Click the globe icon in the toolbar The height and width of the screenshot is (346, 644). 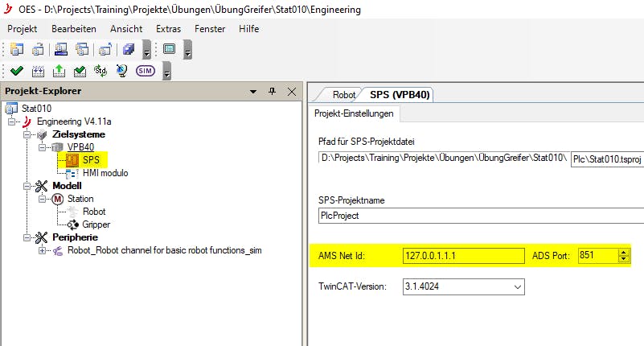[x=121, y=71]
